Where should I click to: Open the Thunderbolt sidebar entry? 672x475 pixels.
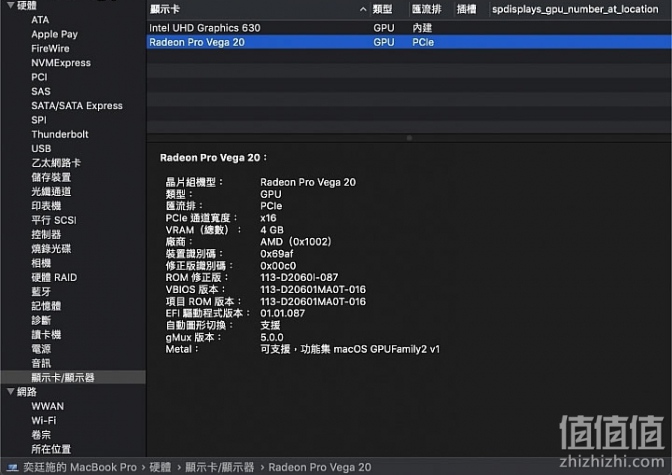point(60,134)
